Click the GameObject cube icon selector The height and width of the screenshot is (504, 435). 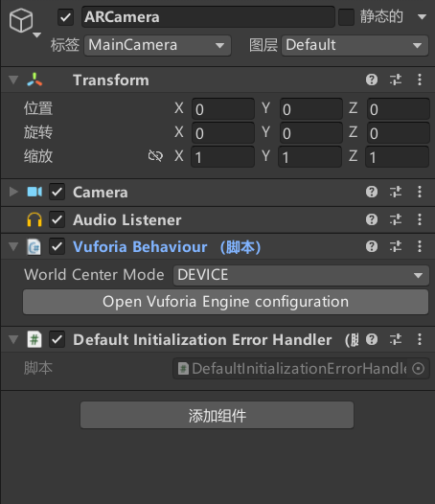tap(24, 22)
